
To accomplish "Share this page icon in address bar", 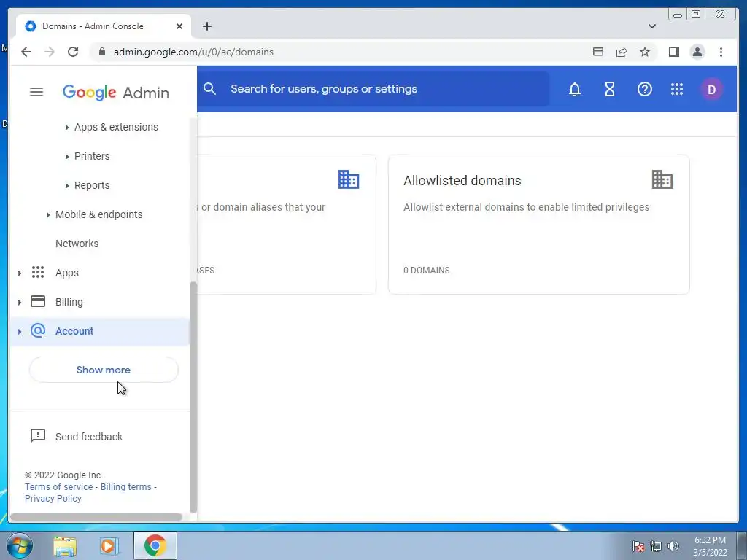I will click(x=622, y=52).
